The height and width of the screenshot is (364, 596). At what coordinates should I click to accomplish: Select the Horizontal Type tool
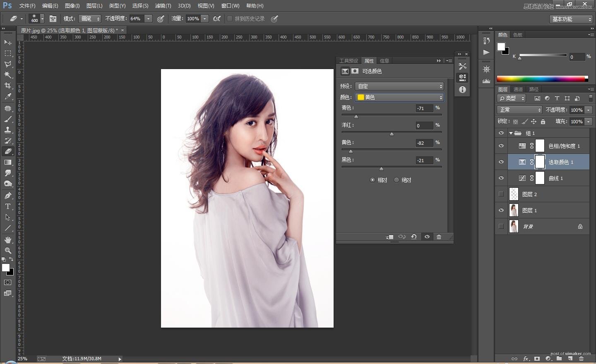(8, 206)
